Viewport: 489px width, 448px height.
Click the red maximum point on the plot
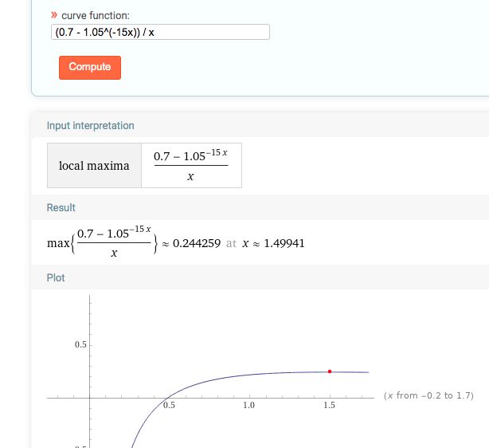pyautogui.click(x=329, y=371)
